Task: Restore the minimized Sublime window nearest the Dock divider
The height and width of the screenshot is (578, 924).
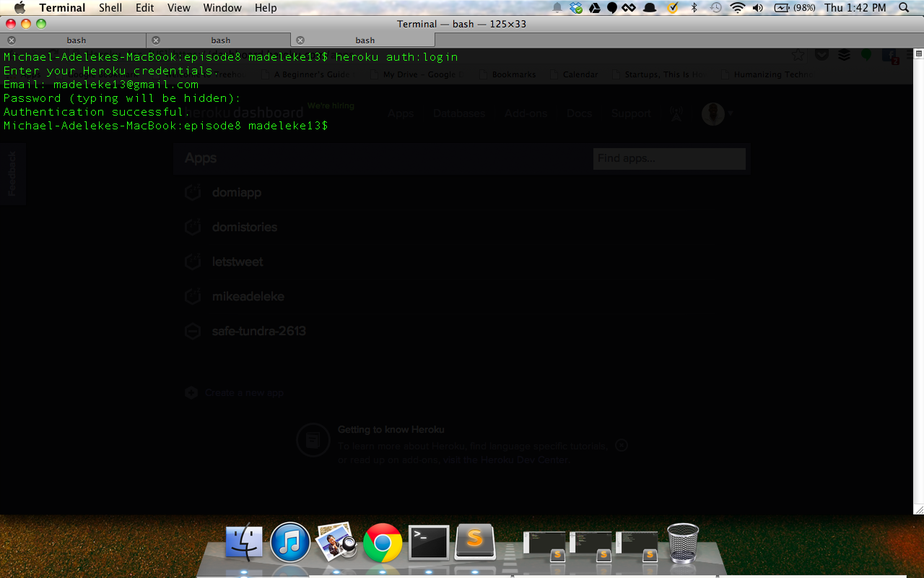Action: click(545, 545)
